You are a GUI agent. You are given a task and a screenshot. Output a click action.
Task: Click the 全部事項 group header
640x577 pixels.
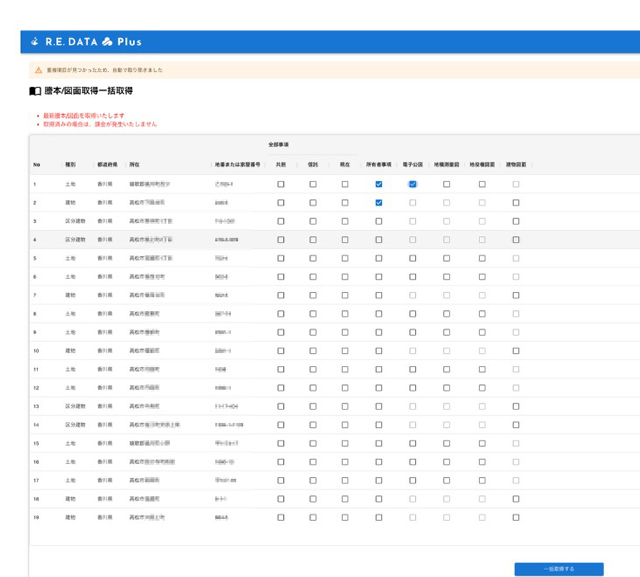tap(279, 144)
